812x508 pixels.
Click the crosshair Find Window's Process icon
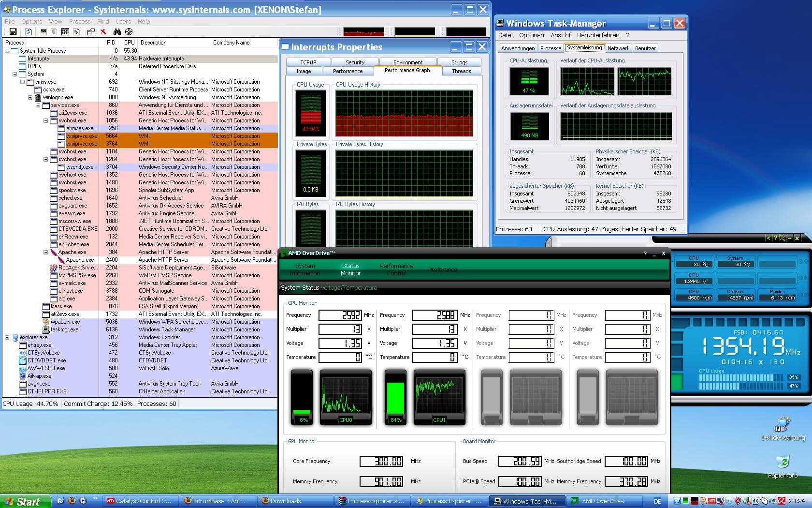coord(129,32)
